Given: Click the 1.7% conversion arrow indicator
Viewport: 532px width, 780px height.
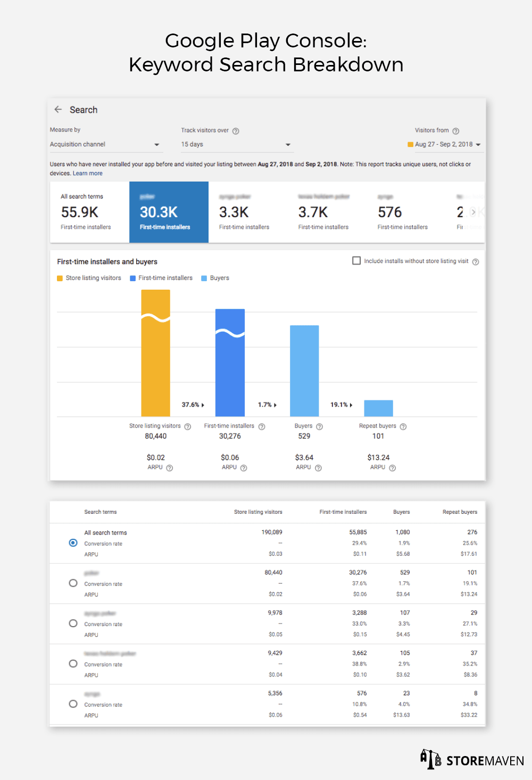Looking at the screenshot, I should coord(268,405).
